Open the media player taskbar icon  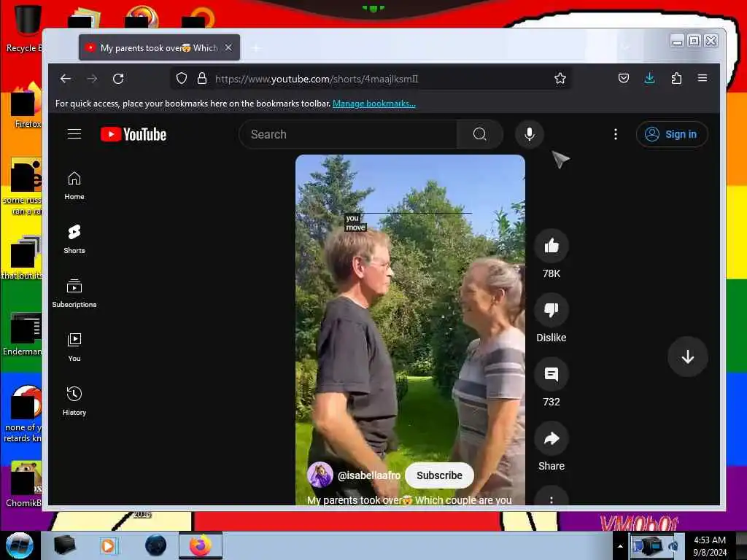(109, 545)
